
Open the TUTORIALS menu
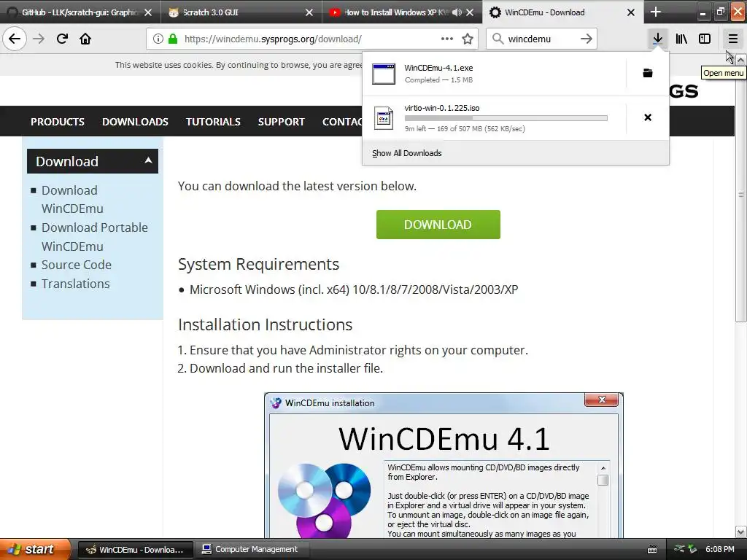point(213,122)
